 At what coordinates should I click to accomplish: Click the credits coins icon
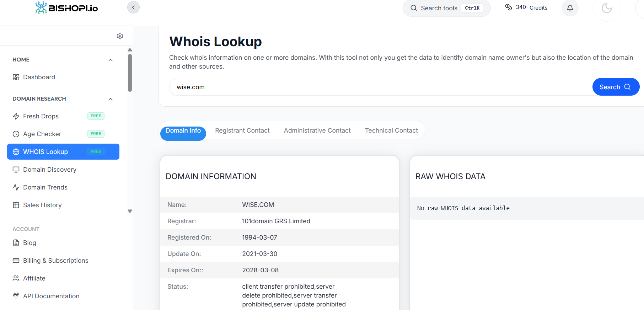tap(509, 7)
